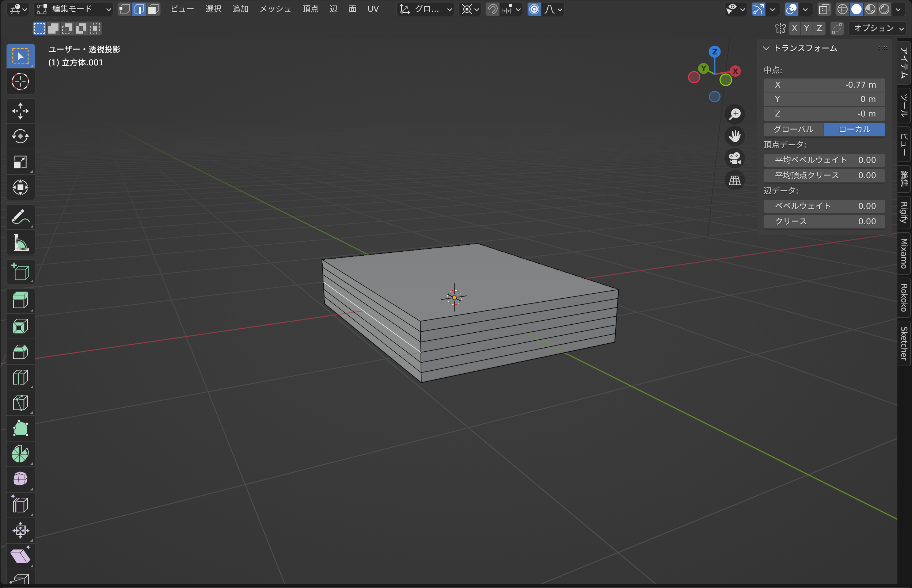Toggle Y mirror axis
Screen dimensions: 912x588
(x=807, y=28)
